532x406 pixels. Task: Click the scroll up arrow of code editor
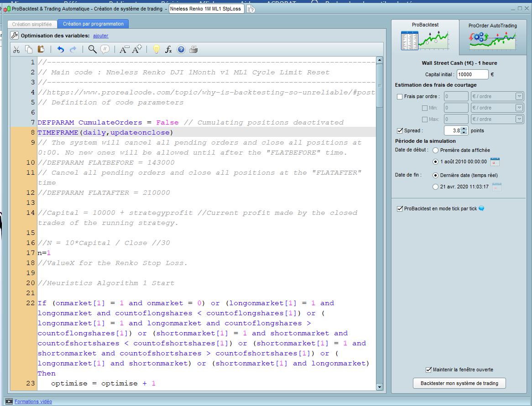pyautogui.click(x=380, y=60)
